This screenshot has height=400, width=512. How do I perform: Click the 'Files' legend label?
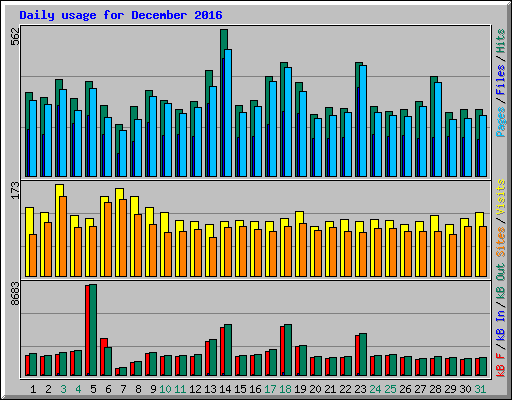(501, 79)
